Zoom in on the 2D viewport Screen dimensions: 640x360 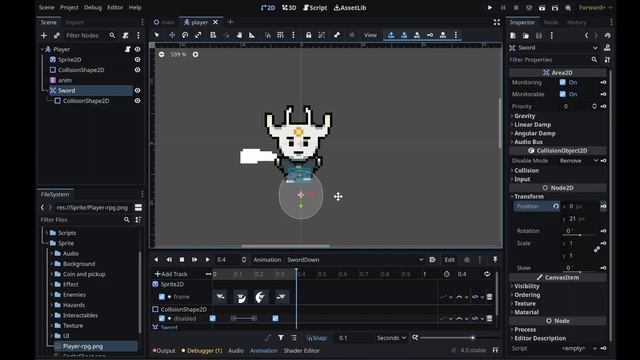click(x=196, y=54)
